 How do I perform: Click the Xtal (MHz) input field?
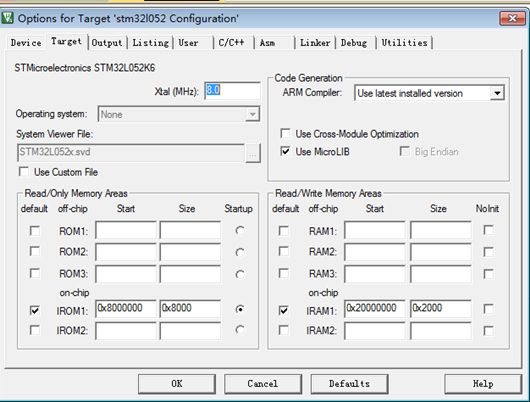232,91
